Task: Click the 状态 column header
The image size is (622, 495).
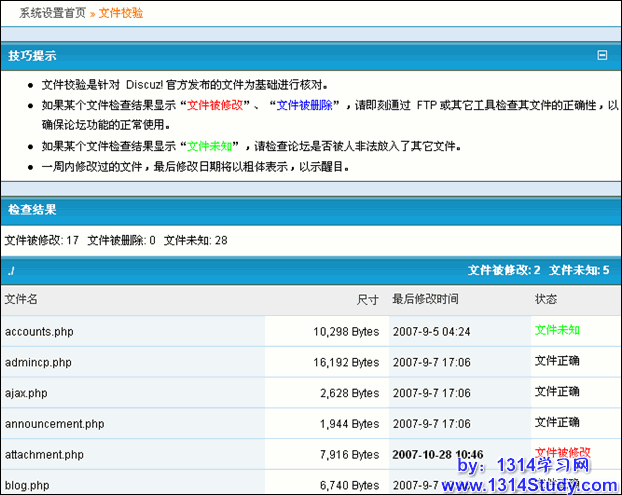Action: tap(546, 299)
